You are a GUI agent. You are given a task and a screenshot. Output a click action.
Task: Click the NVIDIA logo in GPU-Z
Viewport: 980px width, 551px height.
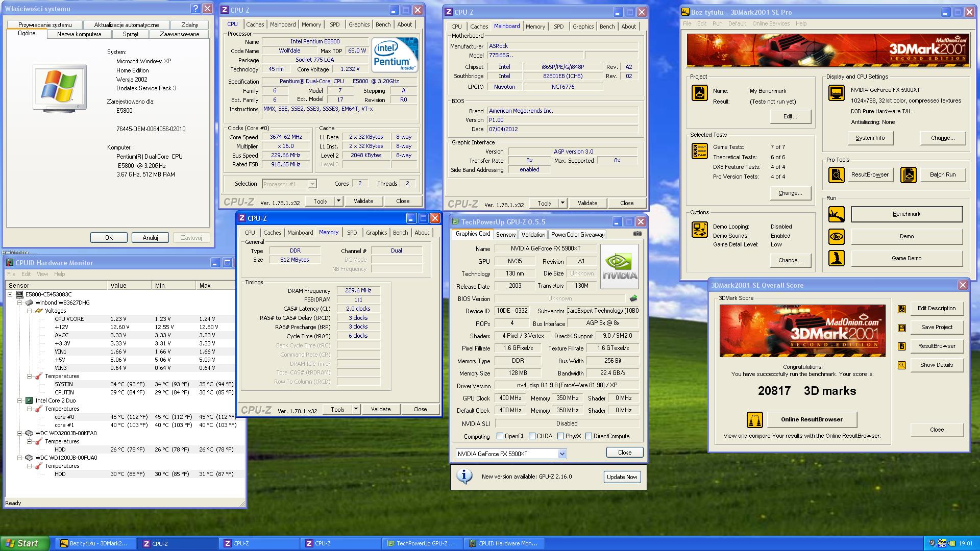coord(620,266)
